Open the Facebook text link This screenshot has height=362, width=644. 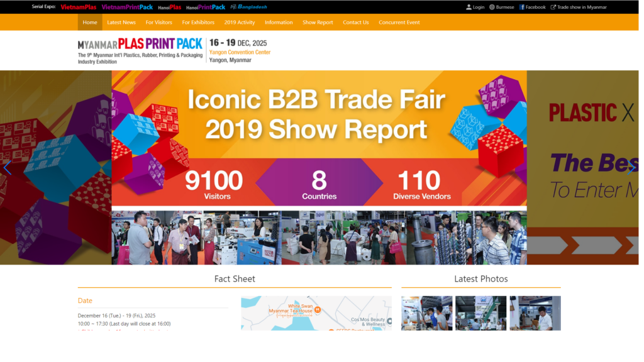[x=536, y=7]
